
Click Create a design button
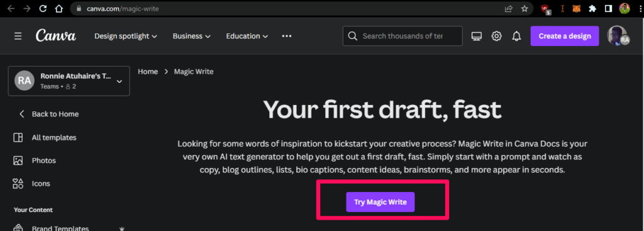[565, 36]
